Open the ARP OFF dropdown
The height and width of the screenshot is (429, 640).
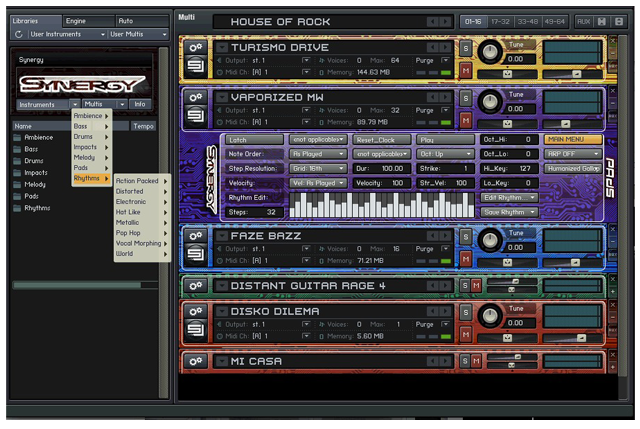click(x=573, y=154)
